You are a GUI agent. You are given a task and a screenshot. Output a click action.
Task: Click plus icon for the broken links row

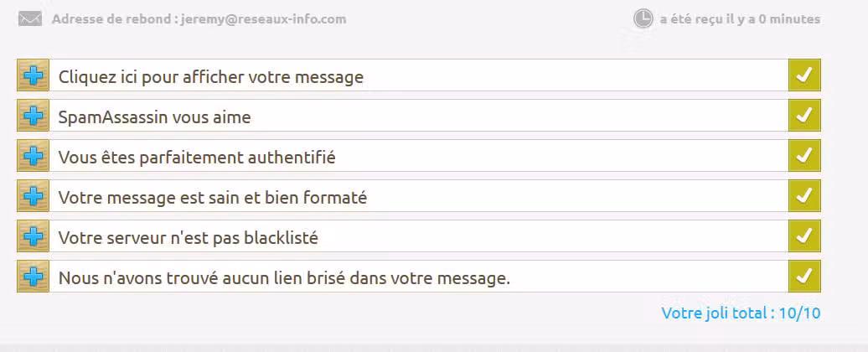(34, 277)
